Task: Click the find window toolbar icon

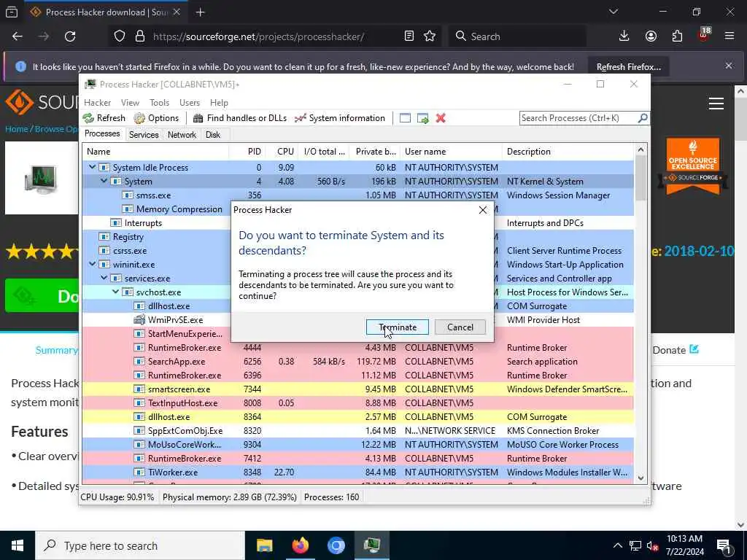Action: pos(405,118)
